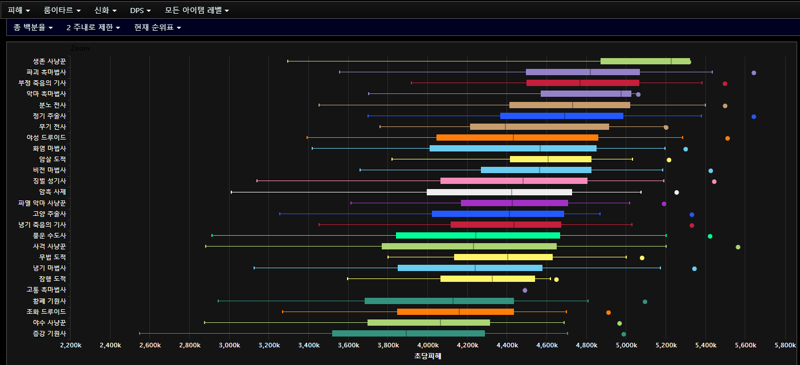The height and width of the screenshot is (365, 800).
Task: Click the 4,000k axis tick label
Action: point(429,346)
